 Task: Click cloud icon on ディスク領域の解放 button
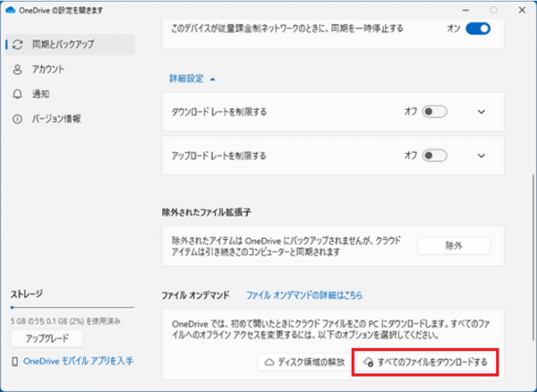coord(269,362)
